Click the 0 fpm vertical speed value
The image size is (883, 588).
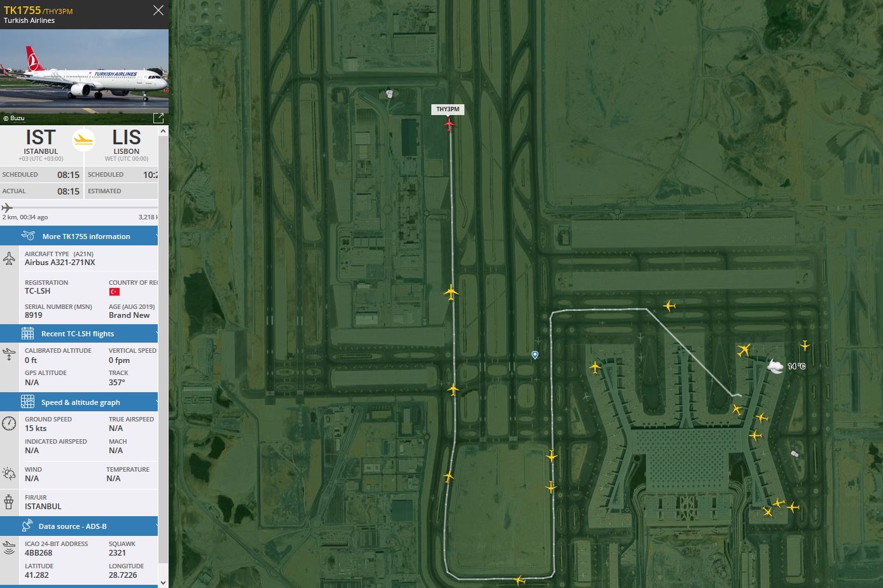point(120,360)
